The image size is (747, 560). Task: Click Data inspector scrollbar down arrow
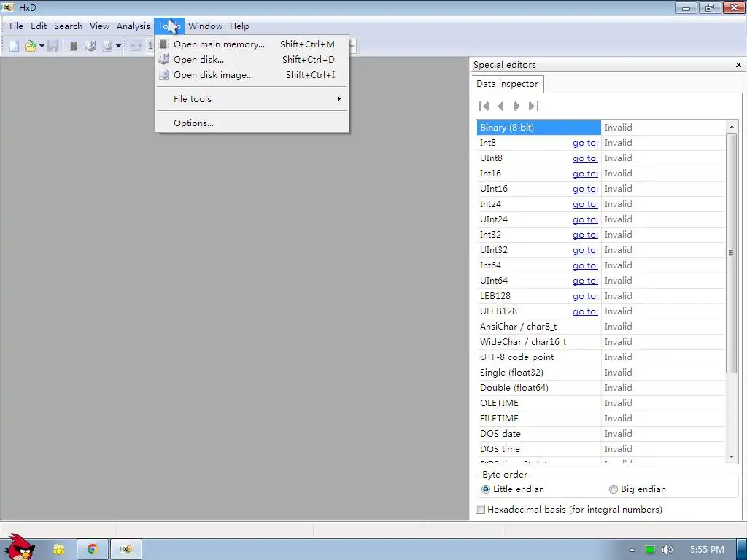point(731,457)
